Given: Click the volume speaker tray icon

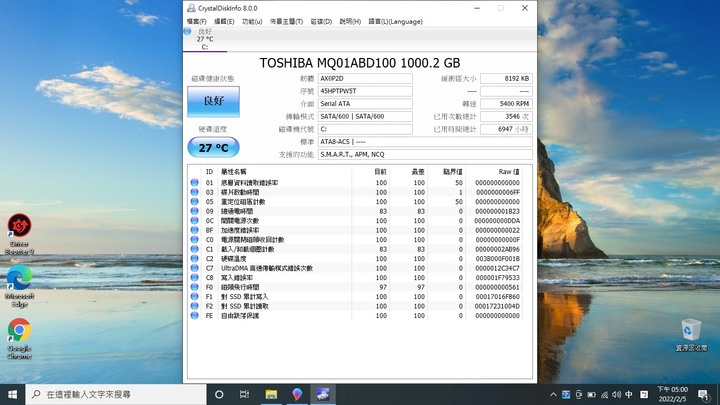Looking at the screenshot, I should 616,394.
